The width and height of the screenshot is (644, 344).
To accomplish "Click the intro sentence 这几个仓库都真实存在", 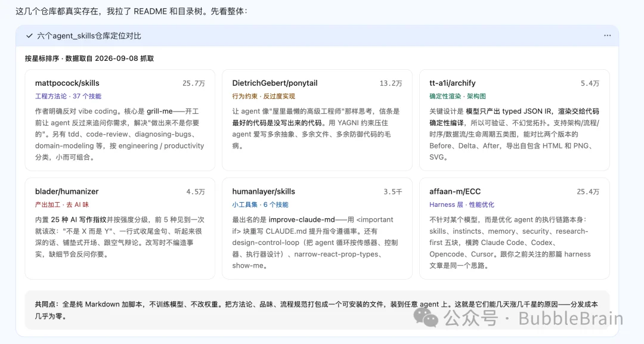I will tap(131, 11).
